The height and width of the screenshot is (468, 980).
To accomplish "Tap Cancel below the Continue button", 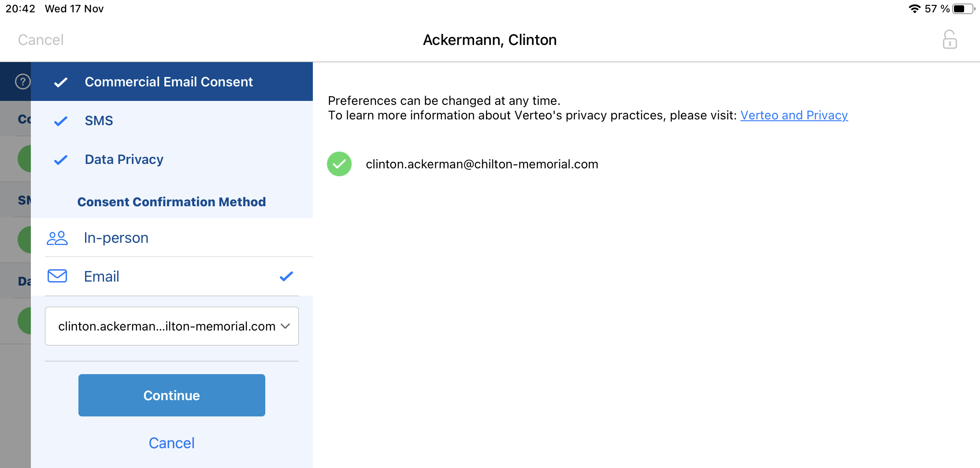I will tap(171, 443).
